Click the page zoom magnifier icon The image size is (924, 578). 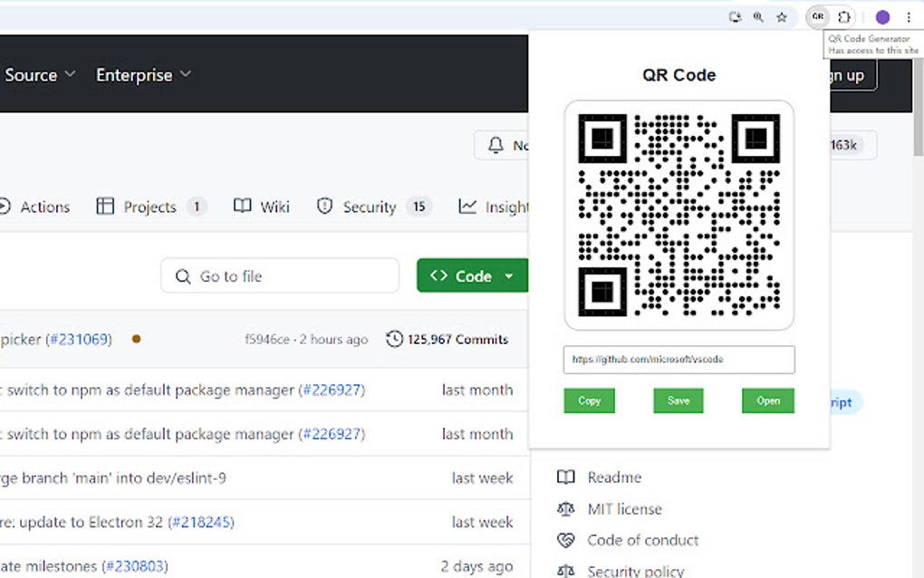(x=758, y=16)
